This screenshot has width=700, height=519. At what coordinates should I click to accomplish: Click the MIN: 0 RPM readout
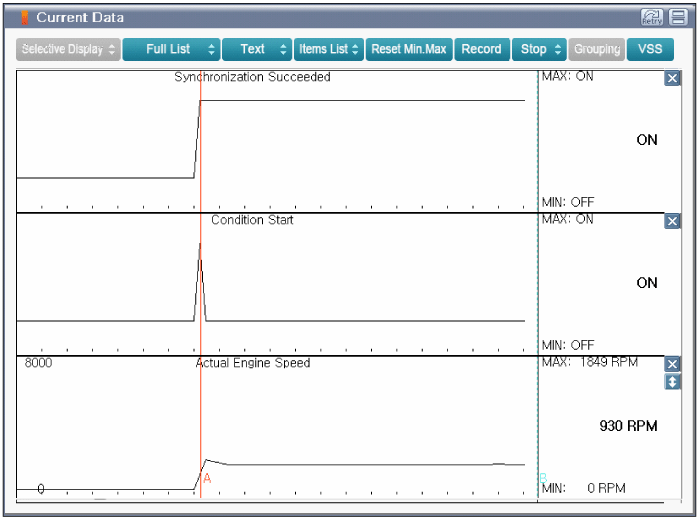pos(583,488)
